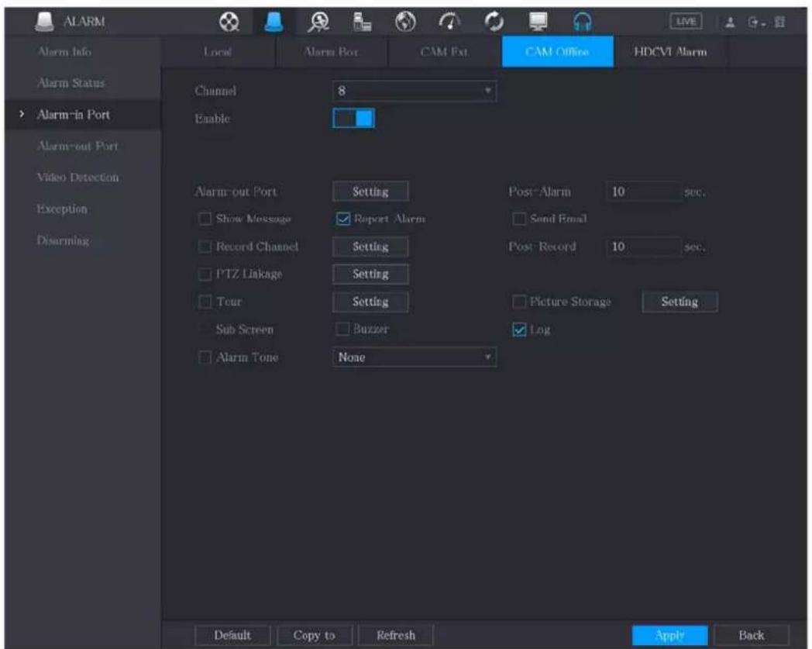Check the Record Channel checkbox

(x=205, y=247)
